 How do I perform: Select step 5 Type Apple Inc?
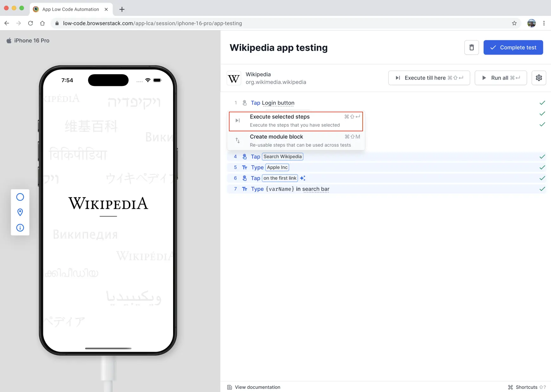[x=380, y=167]
